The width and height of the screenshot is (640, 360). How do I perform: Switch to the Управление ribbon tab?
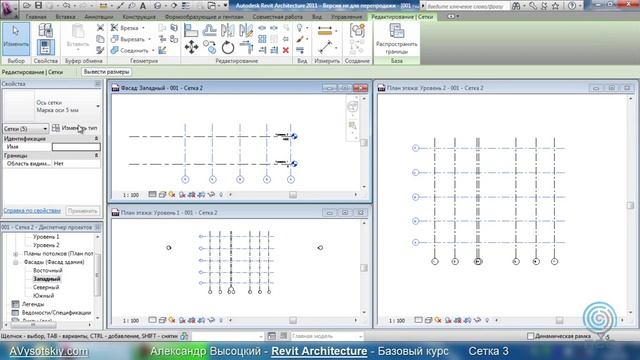tap(346, 17)
